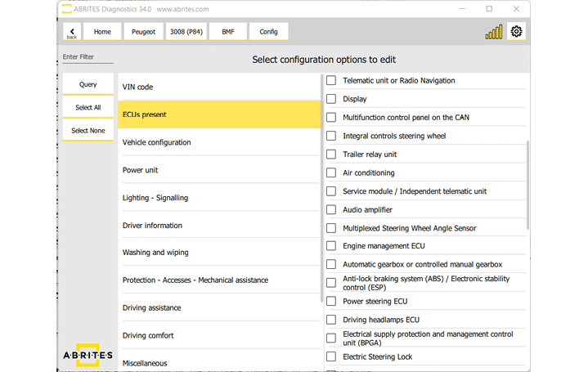Click the Select All button
This screenshot has height=372, width=588.
pyautogui.click(x=88, y=107)
